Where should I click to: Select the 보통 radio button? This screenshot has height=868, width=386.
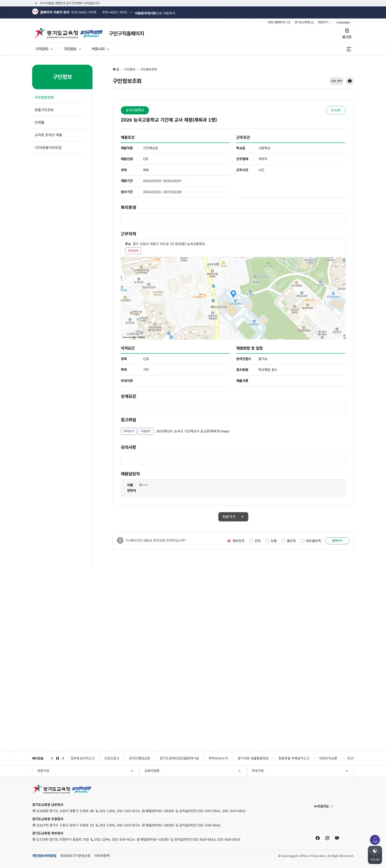267,541
